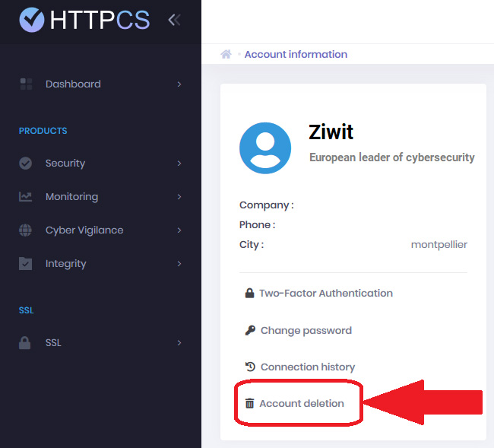Viewport: 494px width, 448px height.
Task: Expand the Monitoring submenu chevron
Action: click(x=179, y=196)
